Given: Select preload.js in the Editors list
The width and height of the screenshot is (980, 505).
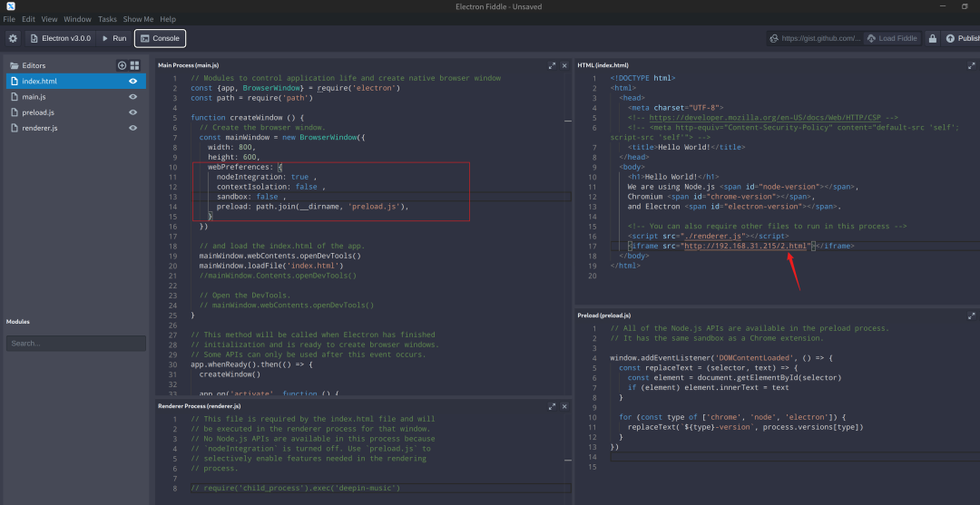Looking at the screenshot, I should [x=38, y=112].
